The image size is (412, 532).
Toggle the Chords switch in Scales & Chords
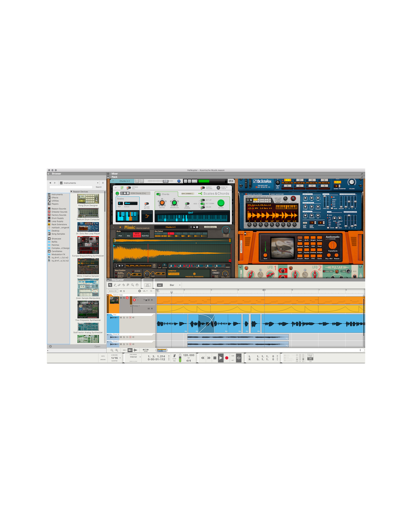pos(159,194)
